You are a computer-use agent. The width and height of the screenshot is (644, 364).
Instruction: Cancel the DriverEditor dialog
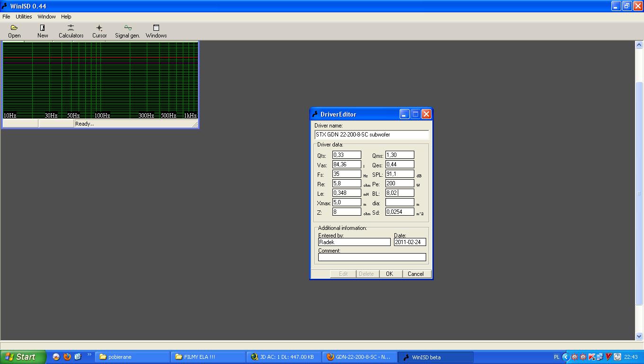416,274
